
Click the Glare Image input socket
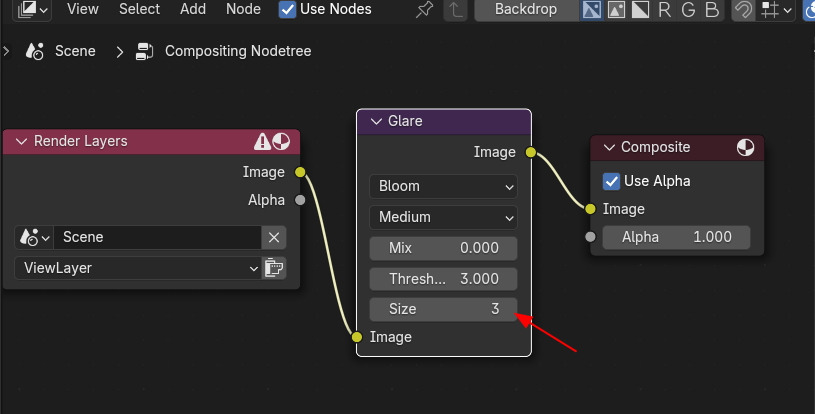click(357, 337)
